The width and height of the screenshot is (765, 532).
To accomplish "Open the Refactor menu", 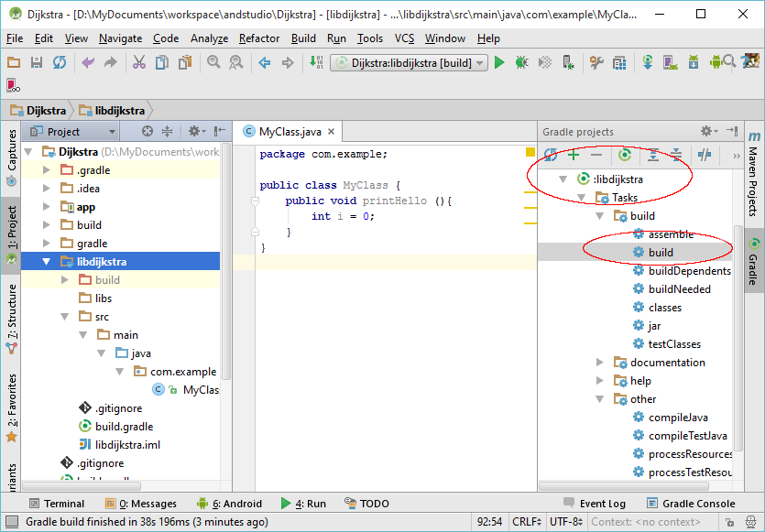I will tap(259, 38).
